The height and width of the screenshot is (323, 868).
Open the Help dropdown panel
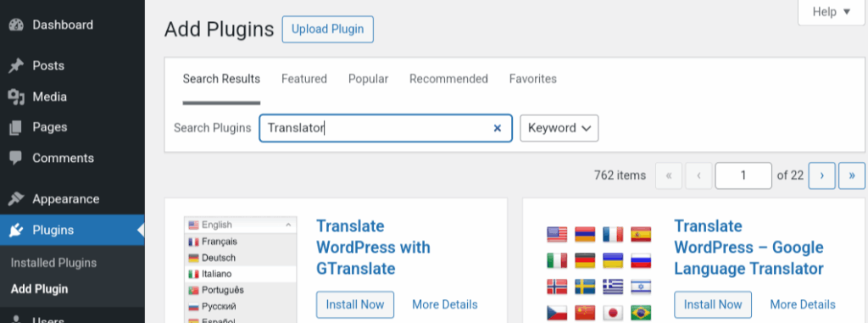coord(831,12)
